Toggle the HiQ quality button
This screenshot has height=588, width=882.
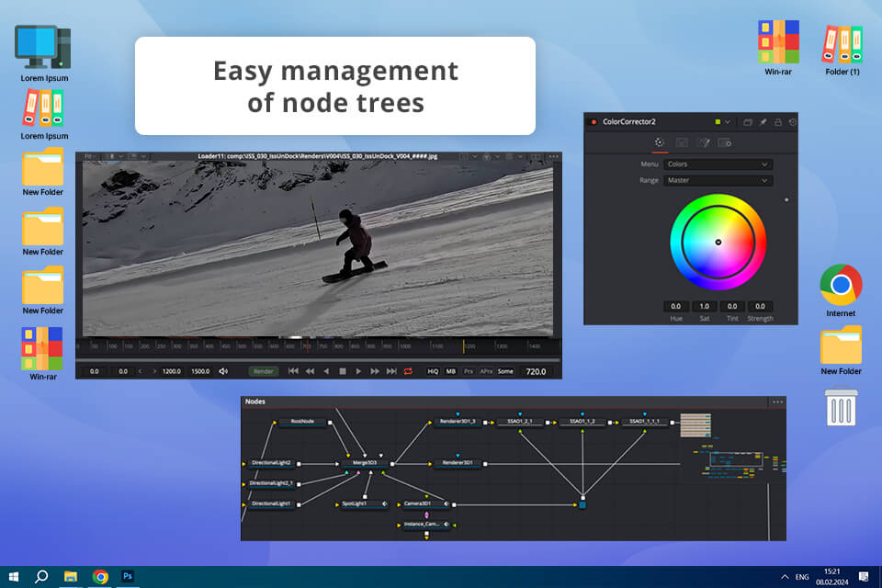(433, 371)
